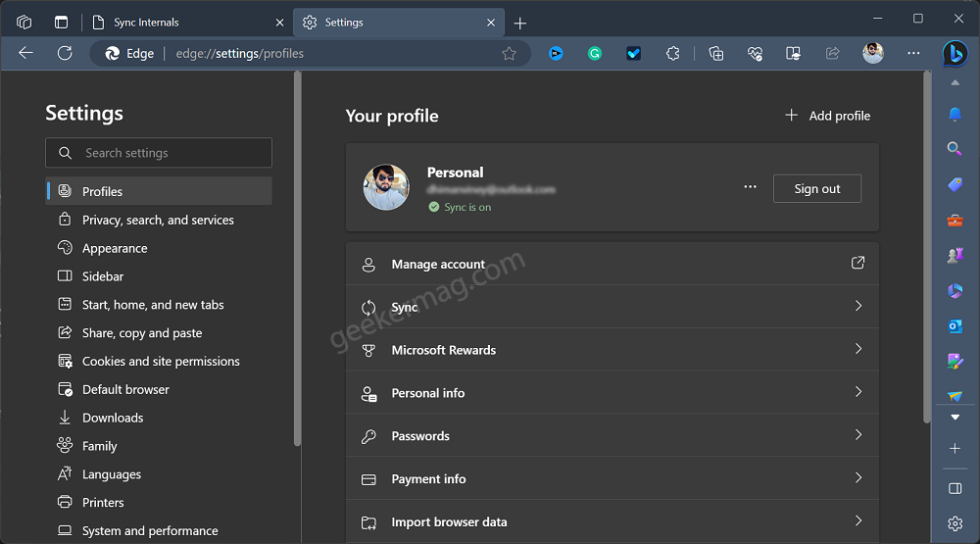This screenshot has width=980, height=544.
Task: Open the profile avatar in toolbar
Action: pos(873,53)
